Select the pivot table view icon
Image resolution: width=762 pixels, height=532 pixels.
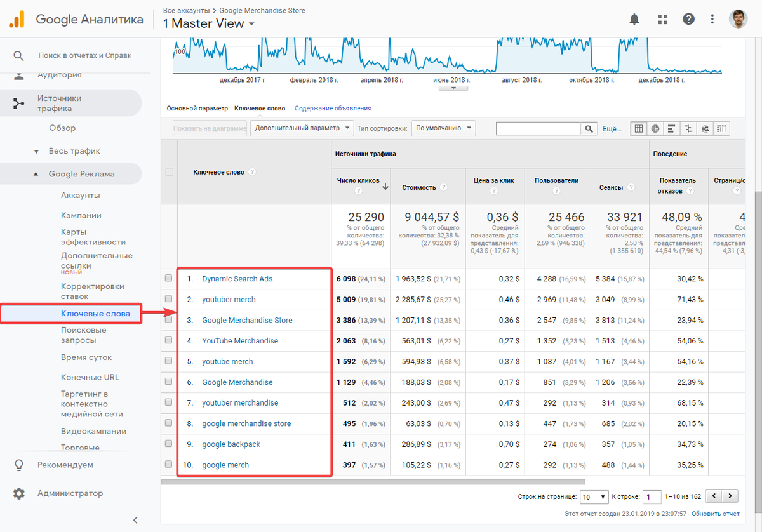pos(721,128)
